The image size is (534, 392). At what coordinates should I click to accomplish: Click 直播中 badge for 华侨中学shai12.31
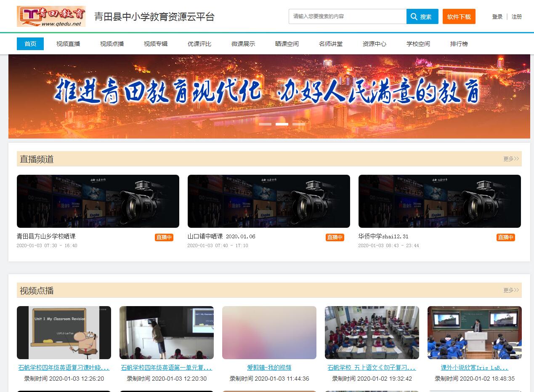(x=505, y=237)
